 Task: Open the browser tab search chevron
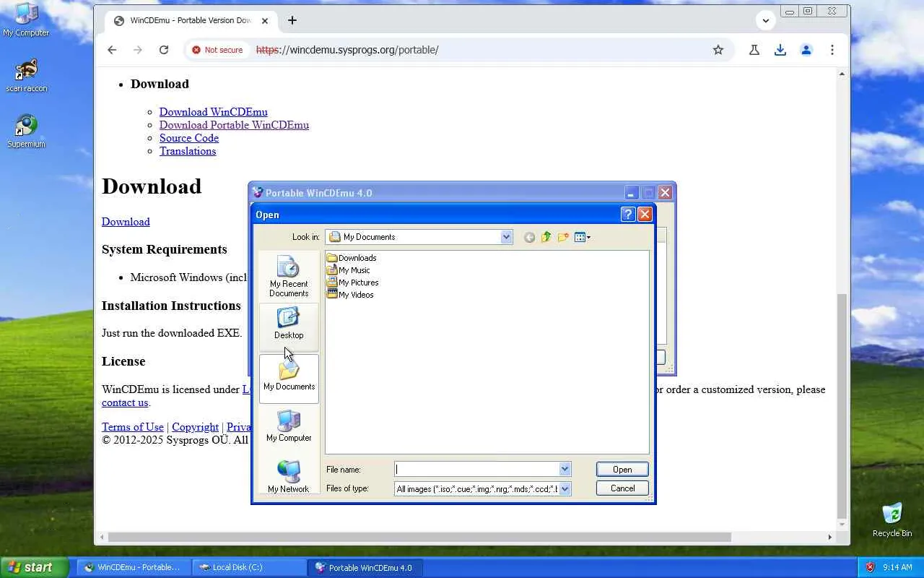766,20
